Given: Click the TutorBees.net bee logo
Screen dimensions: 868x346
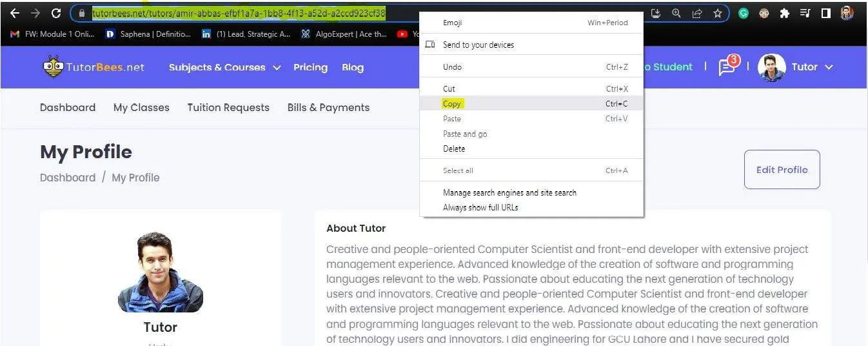Looking at the screenshot, I should (53, 67).
